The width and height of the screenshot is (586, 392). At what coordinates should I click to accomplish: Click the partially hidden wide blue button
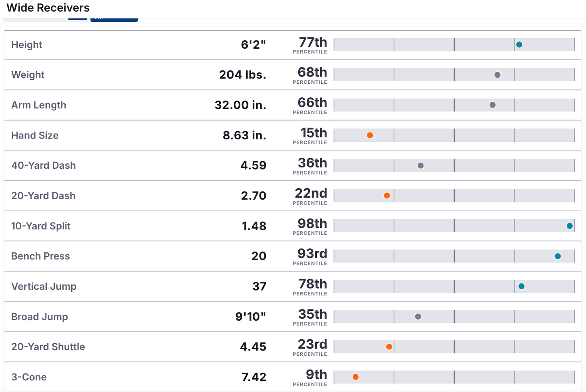tap(114, 19)
